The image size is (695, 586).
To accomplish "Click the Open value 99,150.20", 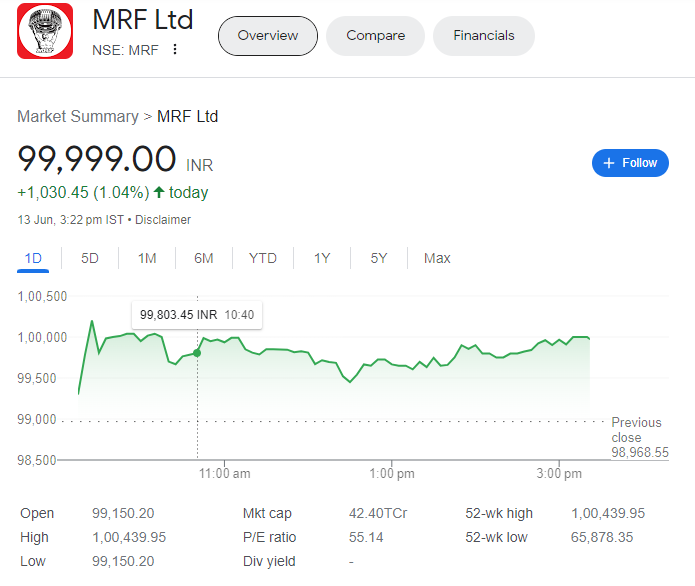I will [x=123, y=513].
